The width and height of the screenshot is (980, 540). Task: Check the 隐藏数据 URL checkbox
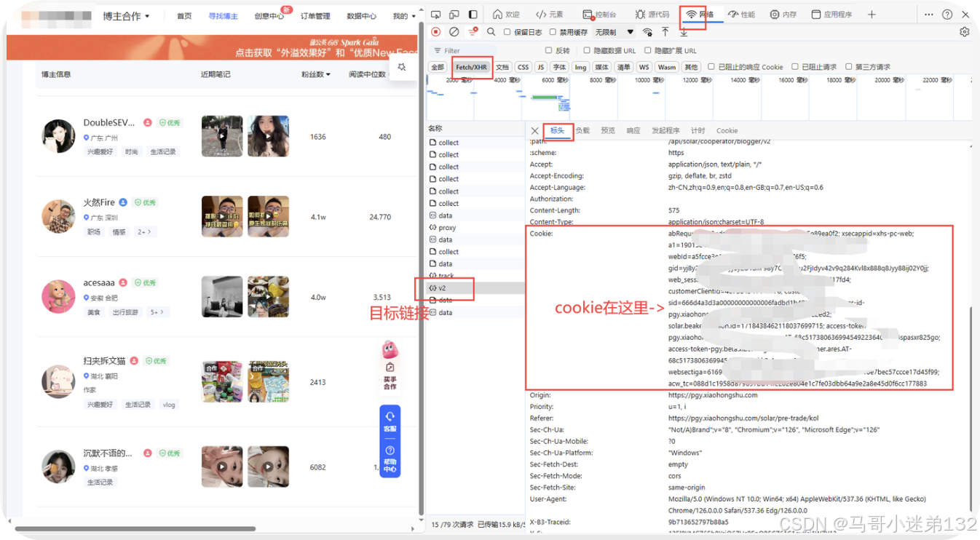coord(587,50)
